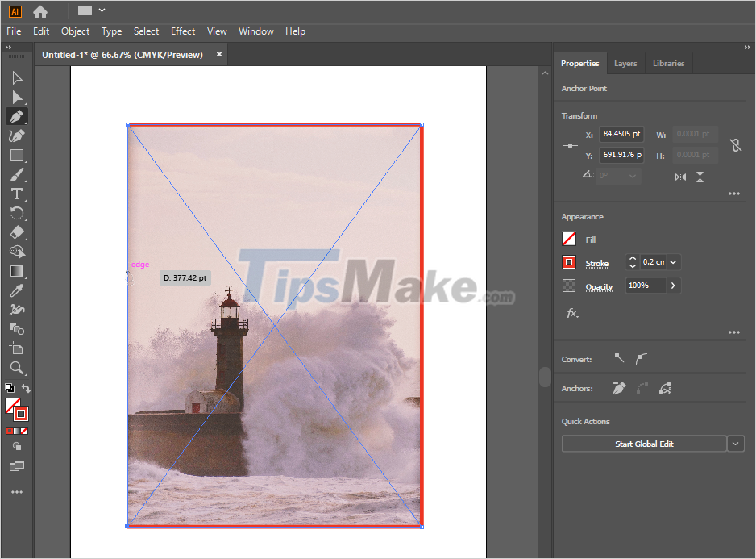Expand the stroke weight unit dropdown
Screen dimensions: 756x559
[673, 262]
